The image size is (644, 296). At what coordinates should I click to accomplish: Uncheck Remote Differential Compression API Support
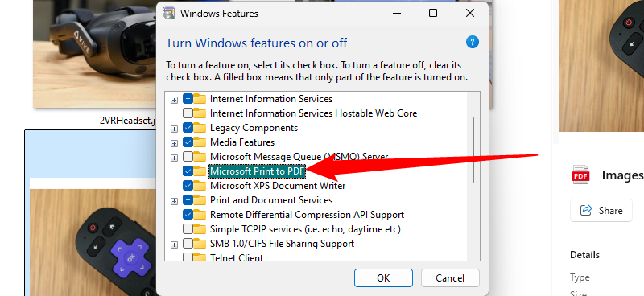[x=188, y=215]
